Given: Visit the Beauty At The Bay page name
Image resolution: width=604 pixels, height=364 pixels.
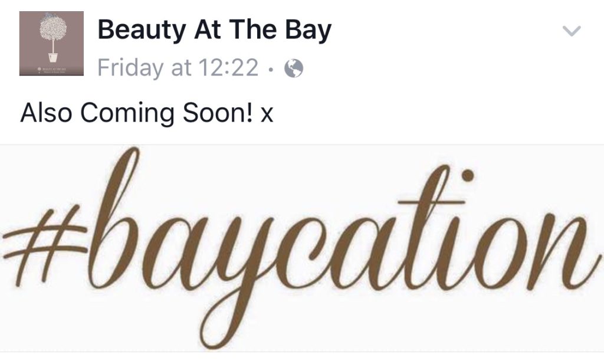Looking at the screenshot, I should 215,30.
